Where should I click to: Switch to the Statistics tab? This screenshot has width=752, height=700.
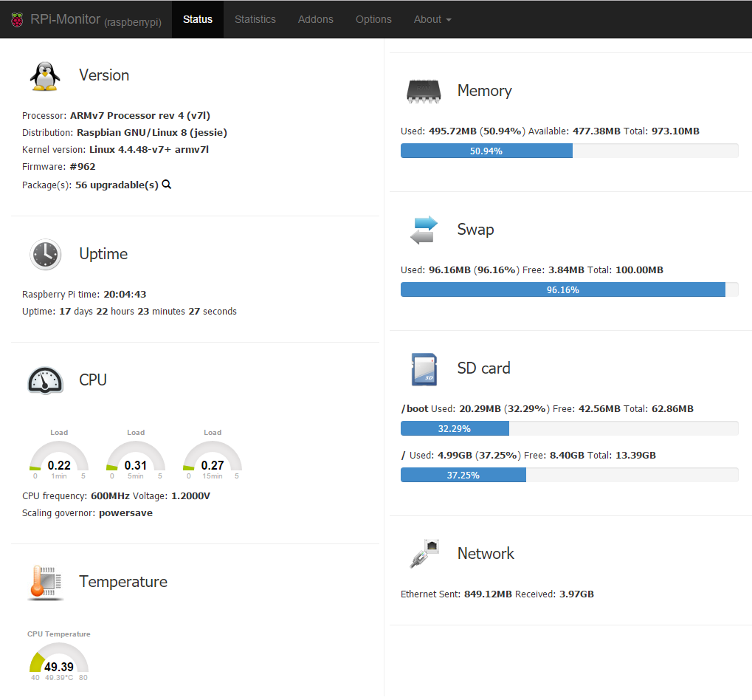pos(255,19)
